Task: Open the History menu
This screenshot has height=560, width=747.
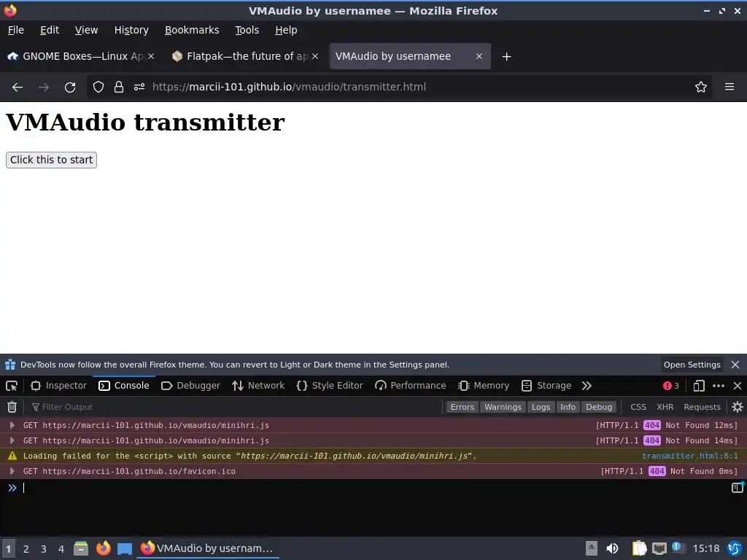Action: tap(131, 30)
